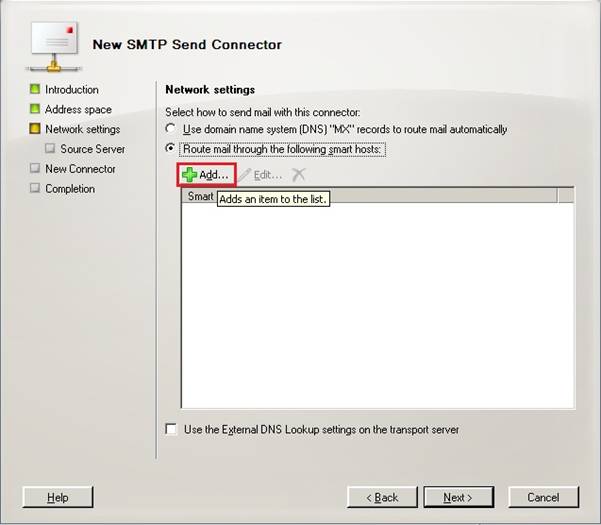The width and height of the screenshot is (601, 525).
Task: Select Route mail through smart hosts option
Action: tap(171, 149)
